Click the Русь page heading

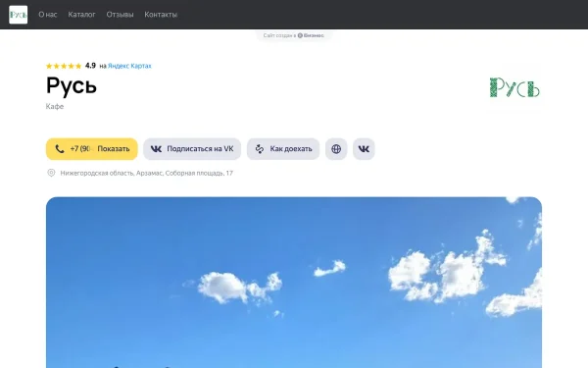pos(72,86)
